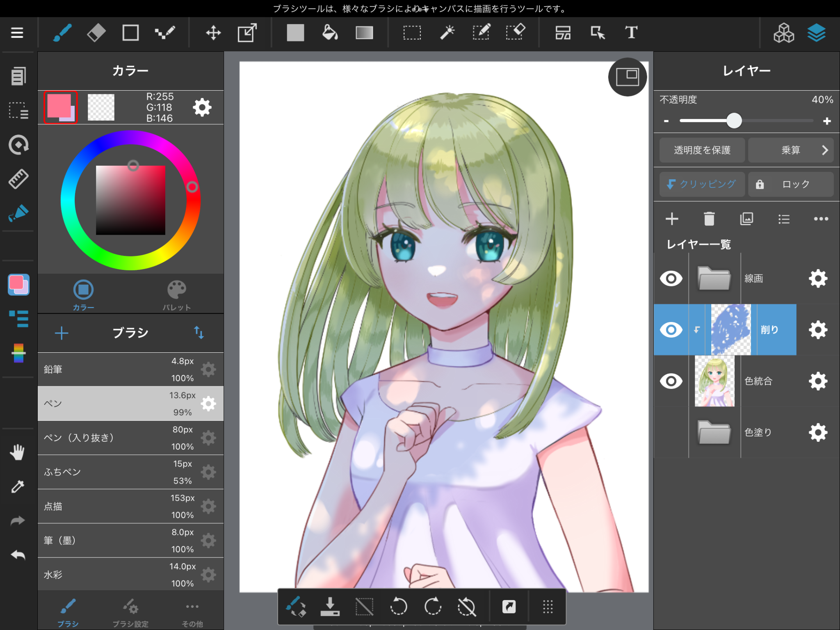Viewport: 840px width, 630px height.
Task: Open the Bucket Fill tool
Action: coord(330,32)
